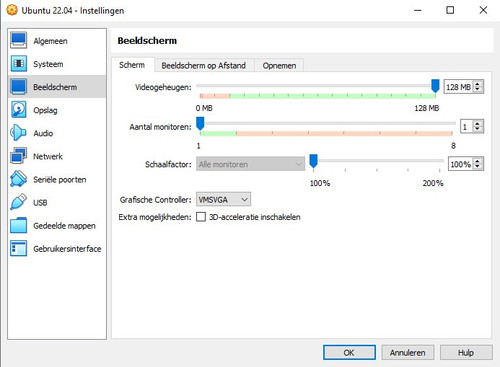Image resolution: width=500 pixels, height=367 pixels.
Task: Click the Annuleren button
Action: point(408,352)
